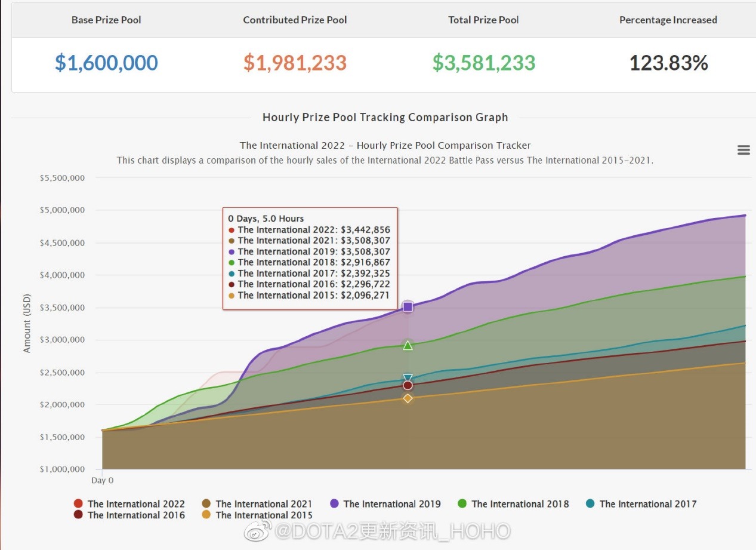Click the Base Prize Pool header

106,20
